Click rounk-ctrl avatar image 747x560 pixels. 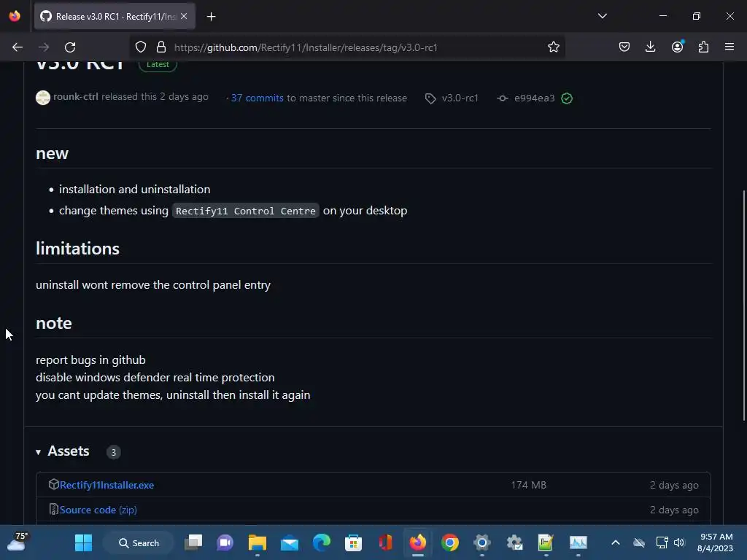coord(43,98)
